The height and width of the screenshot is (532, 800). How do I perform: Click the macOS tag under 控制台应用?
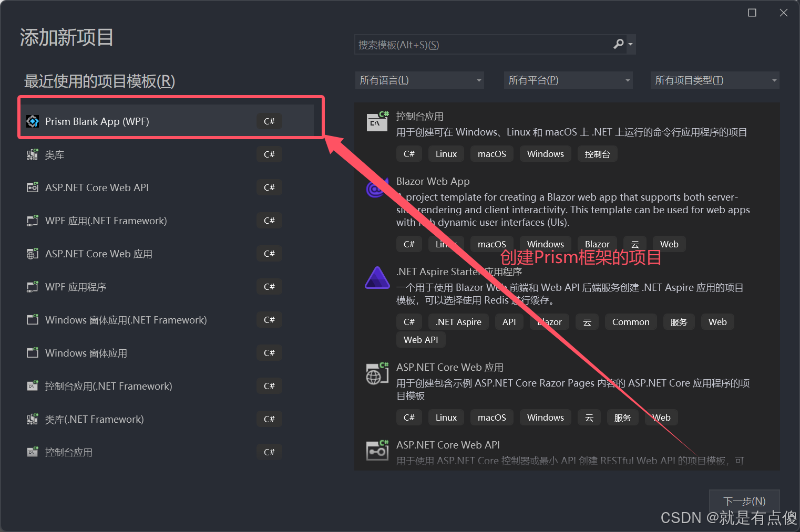point(492,154)
